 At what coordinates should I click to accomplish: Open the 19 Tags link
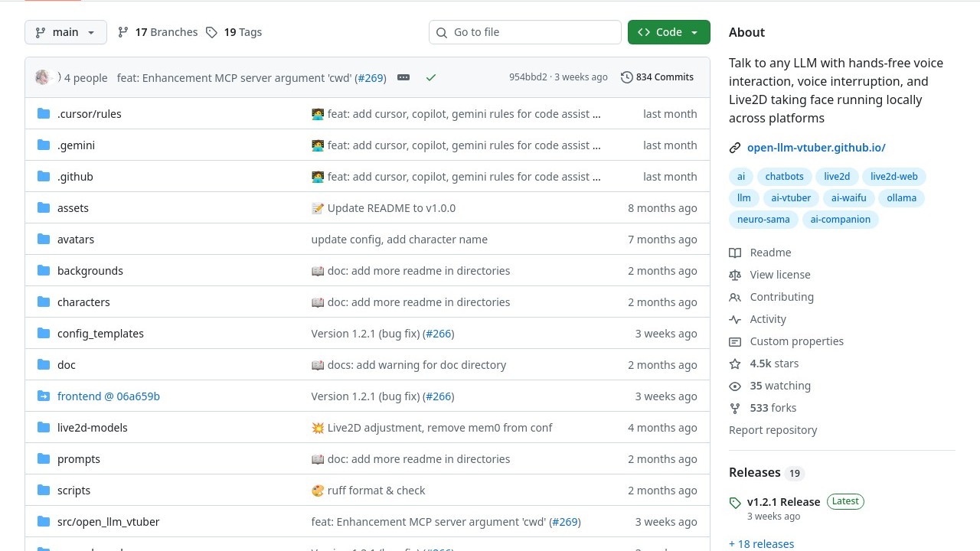point(234,32)
